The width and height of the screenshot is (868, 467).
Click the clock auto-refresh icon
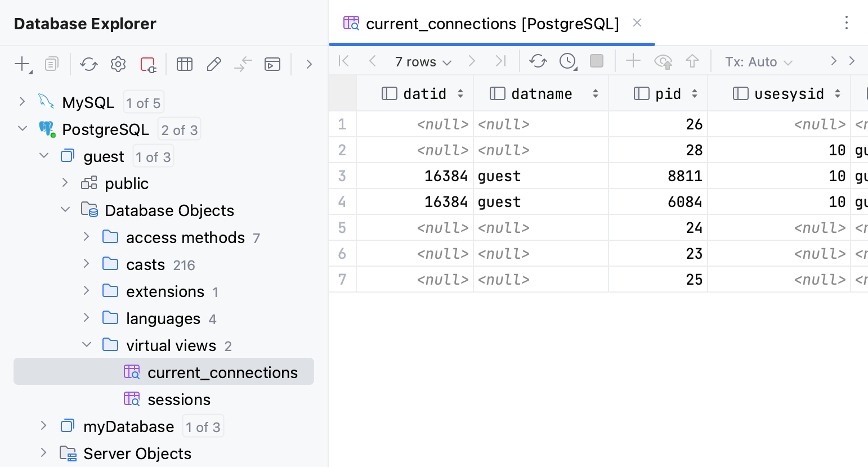(x=567, y=61)
